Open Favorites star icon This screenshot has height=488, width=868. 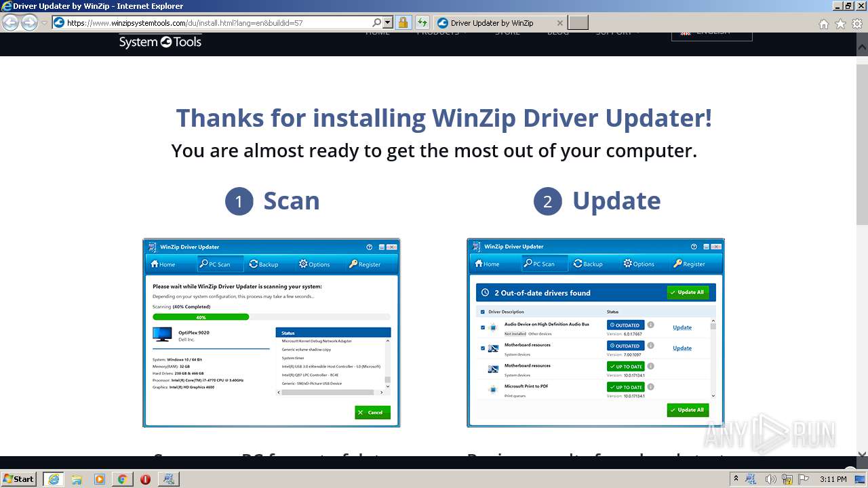coord(840,24)
